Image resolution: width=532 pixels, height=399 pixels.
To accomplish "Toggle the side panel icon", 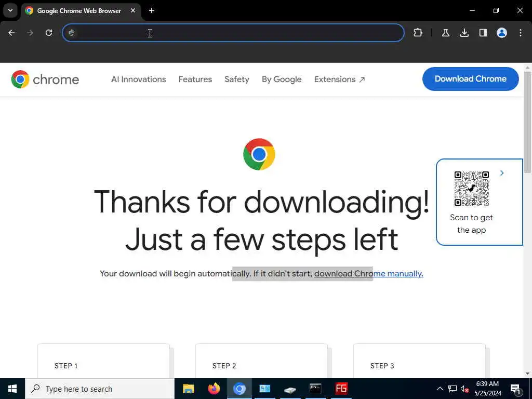I will (x=483, y=33).
